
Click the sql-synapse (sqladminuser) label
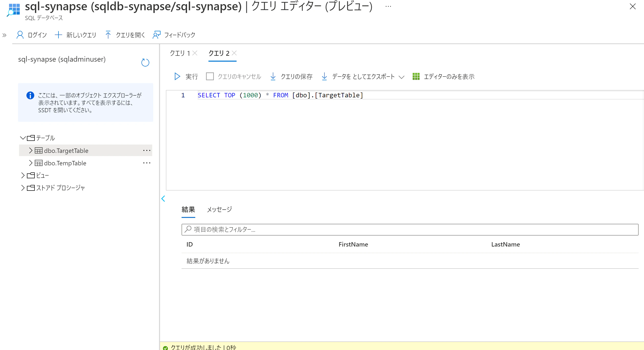62,59
